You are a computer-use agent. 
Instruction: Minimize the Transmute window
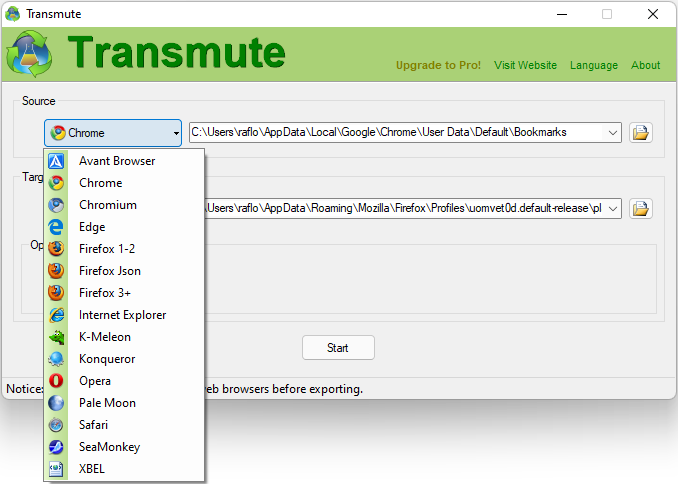562,14
